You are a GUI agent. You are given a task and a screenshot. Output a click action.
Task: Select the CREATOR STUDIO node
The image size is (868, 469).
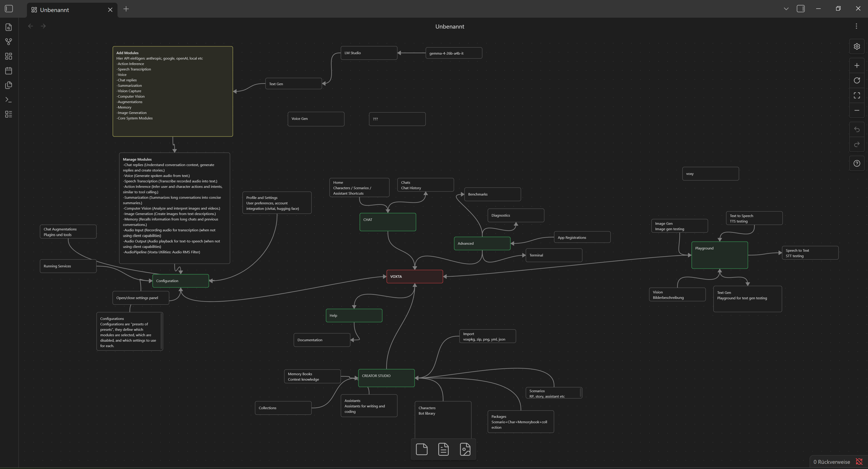tap(386, 378)
